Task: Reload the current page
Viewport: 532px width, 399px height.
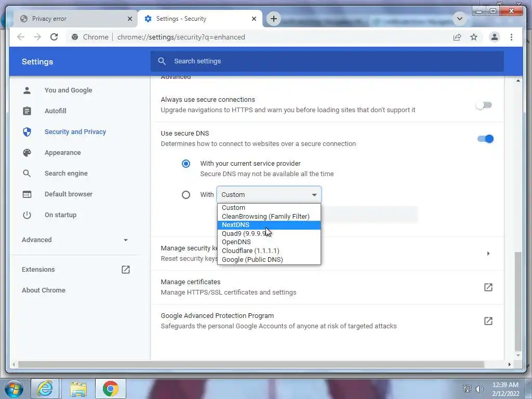Action: [54, 37]
